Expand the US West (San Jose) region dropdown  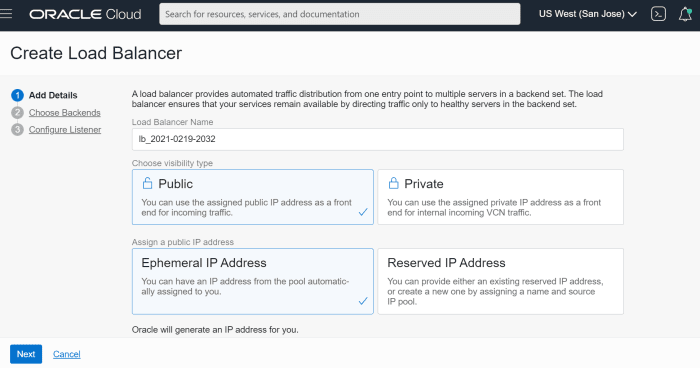tap(588, 14)
